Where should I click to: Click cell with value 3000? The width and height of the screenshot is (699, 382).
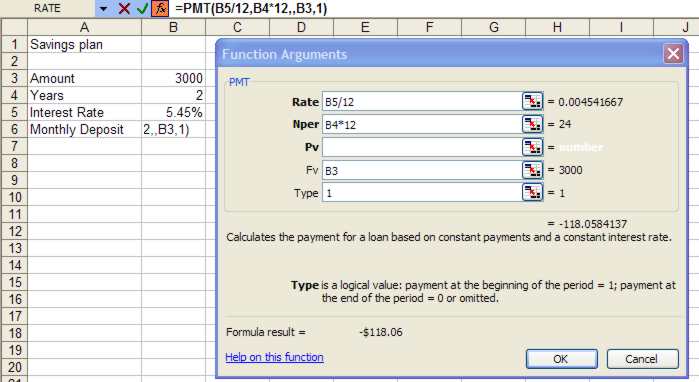click(x=173, y=78)
